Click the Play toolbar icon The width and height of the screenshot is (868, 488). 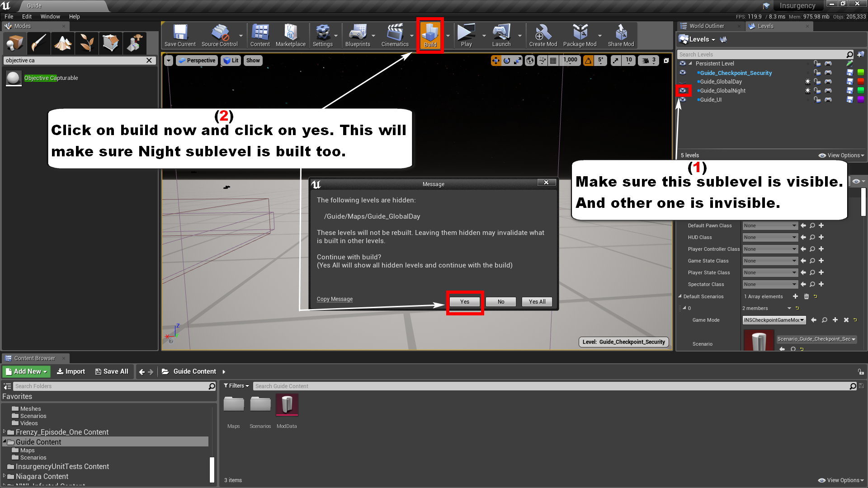[466, 35]
